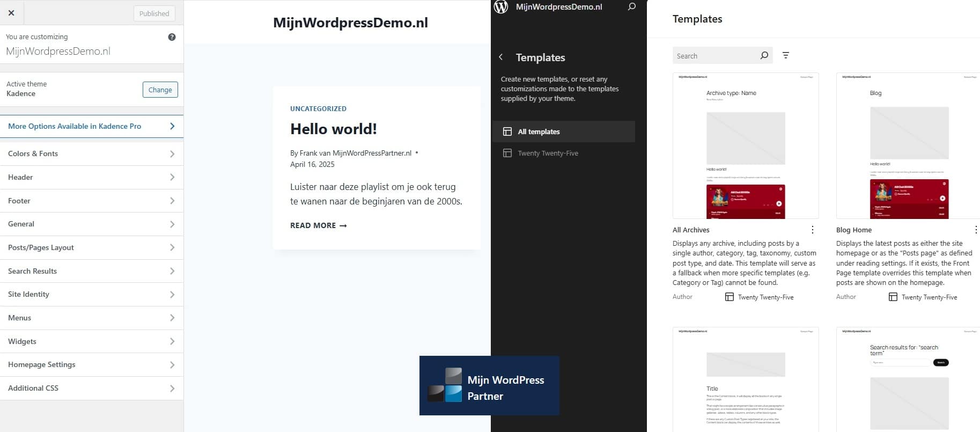Expand the Additional CSS section

92,388
